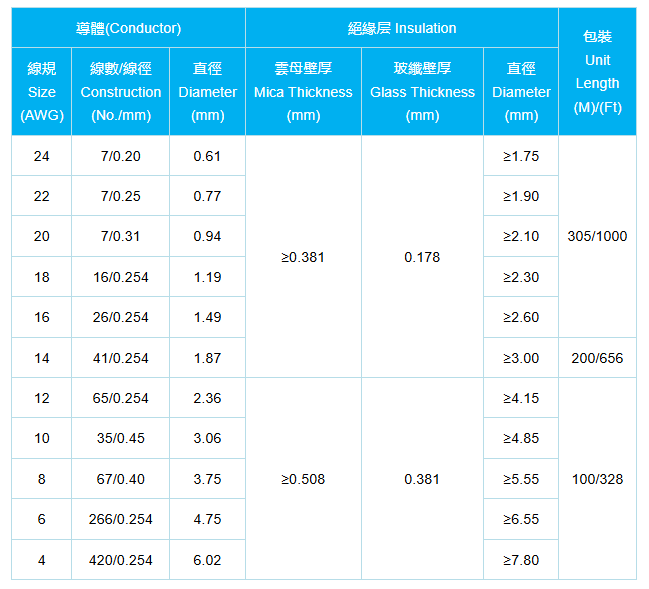Select the 100/328 unit length cell
Image resolution: width=649 pixels, height=589 pixels.
click(x=597, y=479)
